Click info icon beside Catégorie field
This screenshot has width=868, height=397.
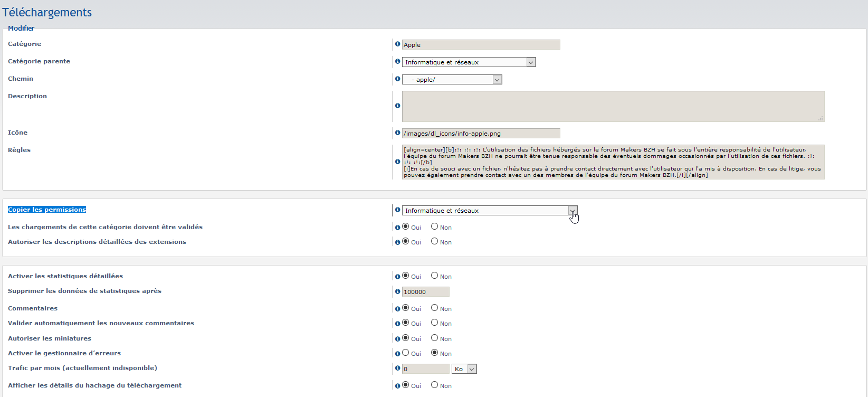click(x=397, y=44)
